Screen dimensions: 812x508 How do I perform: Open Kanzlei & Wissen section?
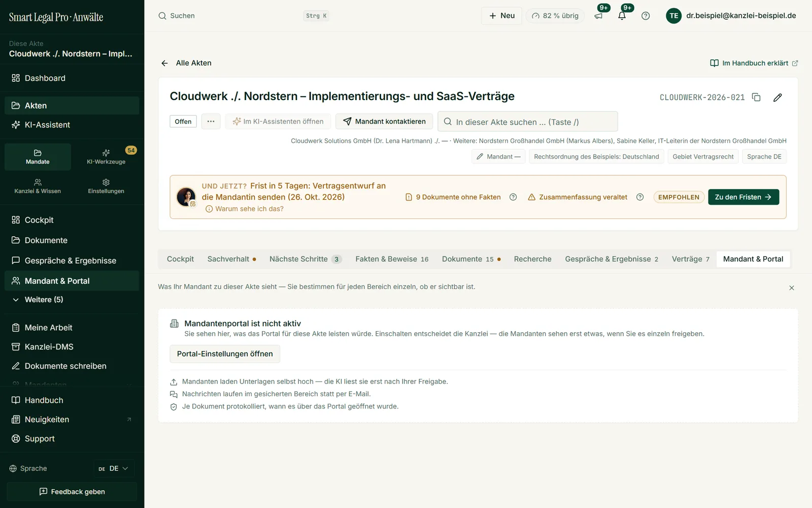[x=38, y=186]
